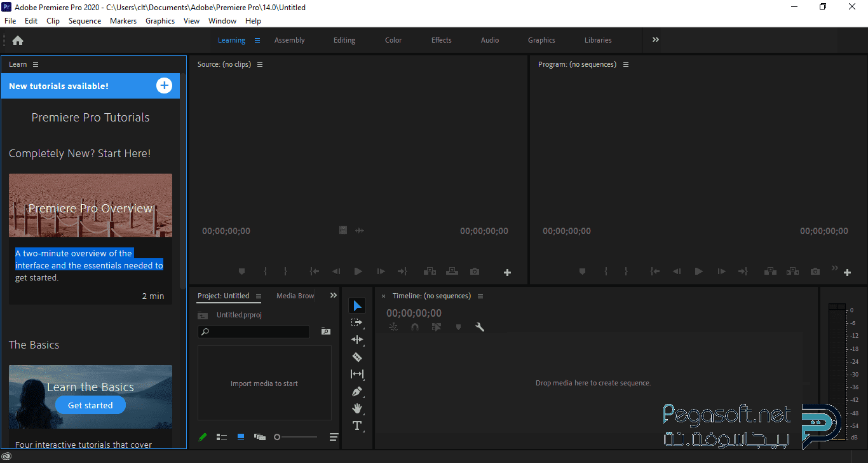Open Timeline panel hamburger menu
This screenshot has width=868, height=463.
tap(480, 296)
